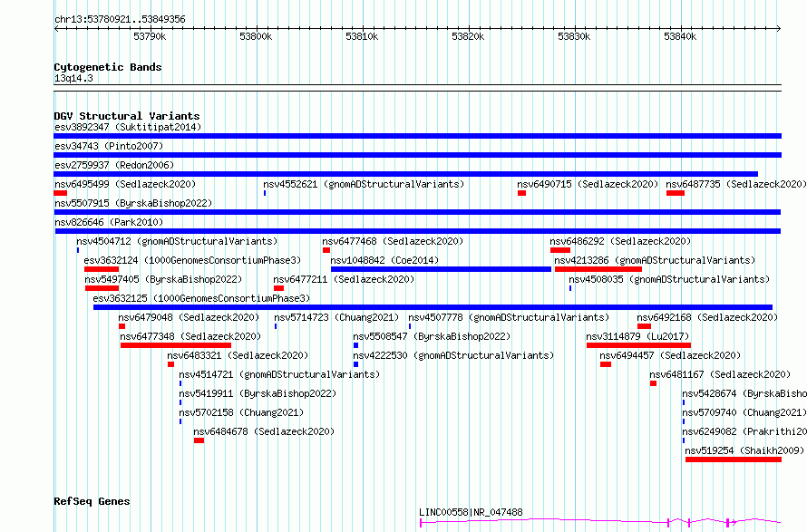Click the DGV Structural Variants track title
This screenshot has width=807, height=532.
tap(127, 116)
